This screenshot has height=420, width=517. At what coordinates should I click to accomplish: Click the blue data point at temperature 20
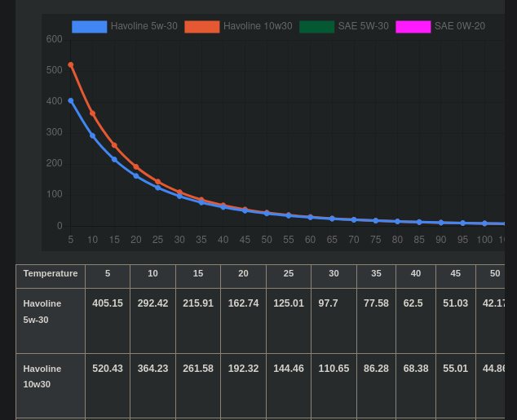(136, 175)
